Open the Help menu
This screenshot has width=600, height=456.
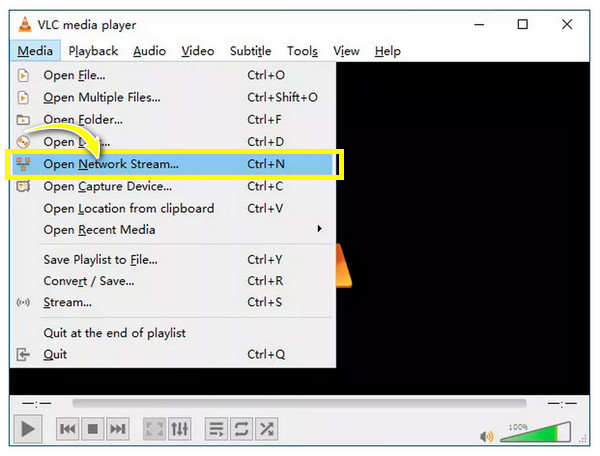coord(388,51)
